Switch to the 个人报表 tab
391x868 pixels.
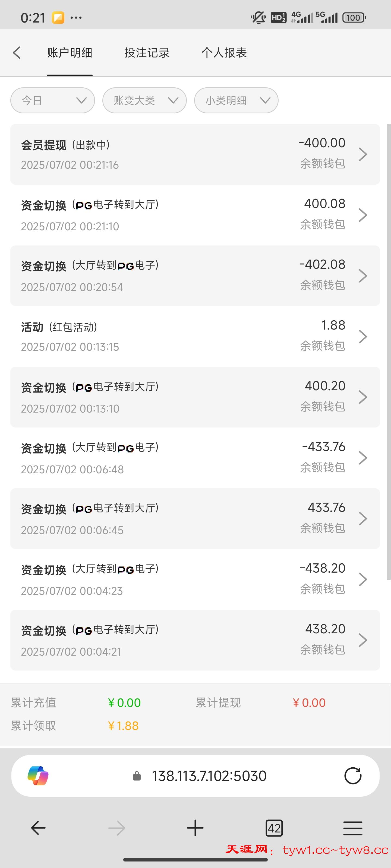(224, 53)
